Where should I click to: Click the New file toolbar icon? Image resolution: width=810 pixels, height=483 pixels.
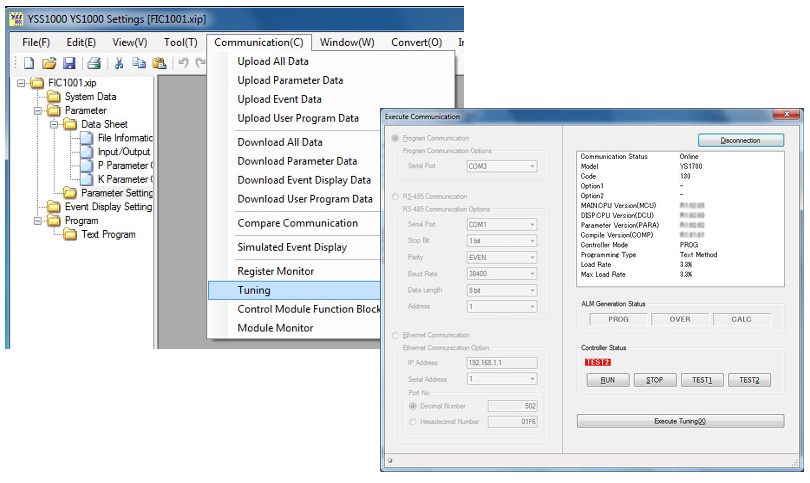click(28, 62)
